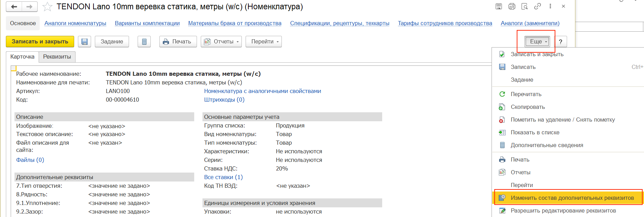This screenshot has height=217, width=644.
Task: Click the printer icon beside Печать in menu
Action: [502, 160]
